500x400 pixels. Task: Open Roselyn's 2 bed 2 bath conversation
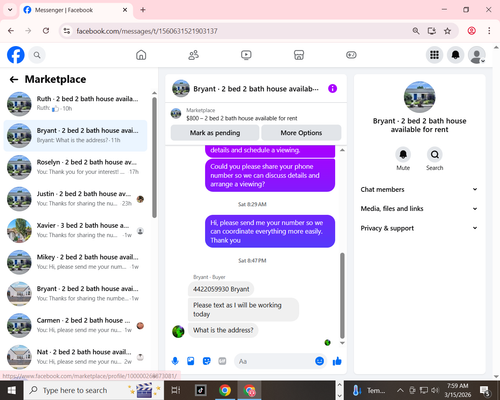(x=75, y=167)
